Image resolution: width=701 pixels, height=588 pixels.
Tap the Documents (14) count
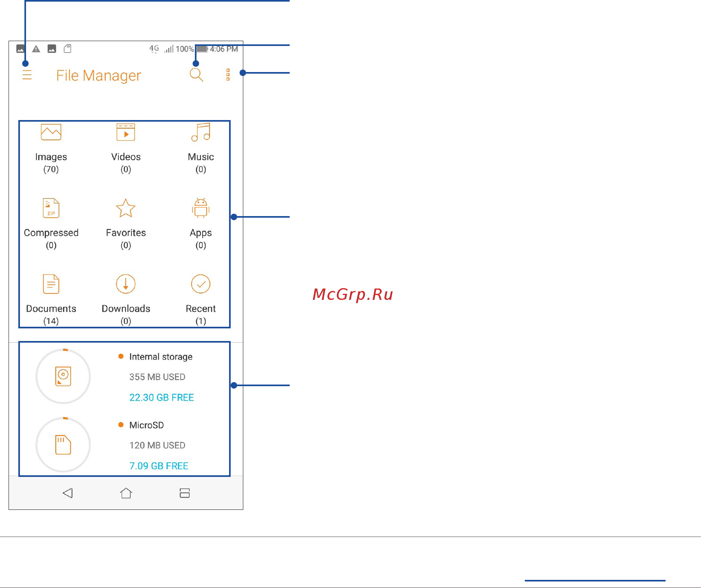[x=51, y=321]
